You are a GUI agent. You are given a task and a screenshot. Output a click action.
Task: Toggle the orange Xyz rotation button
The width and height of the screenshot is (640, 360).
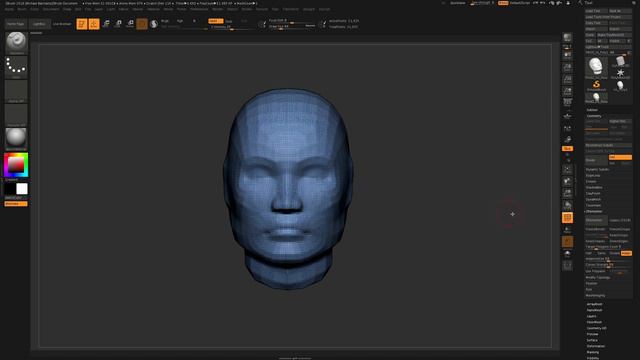567,149
